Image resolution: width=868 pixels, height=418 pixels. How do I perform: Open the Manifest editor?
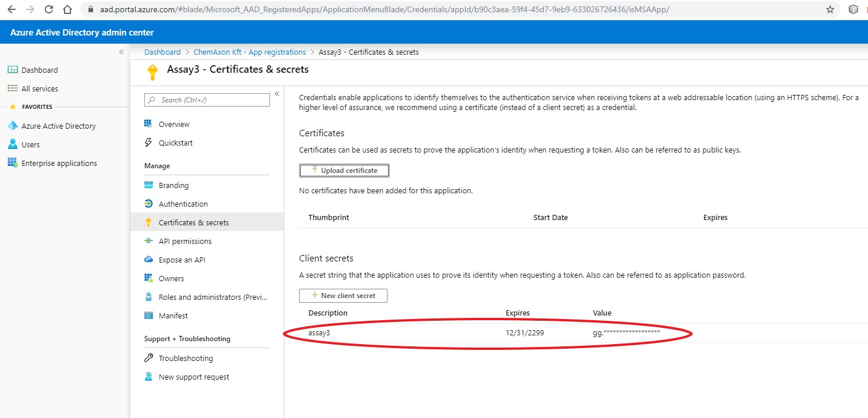(173, 316)
